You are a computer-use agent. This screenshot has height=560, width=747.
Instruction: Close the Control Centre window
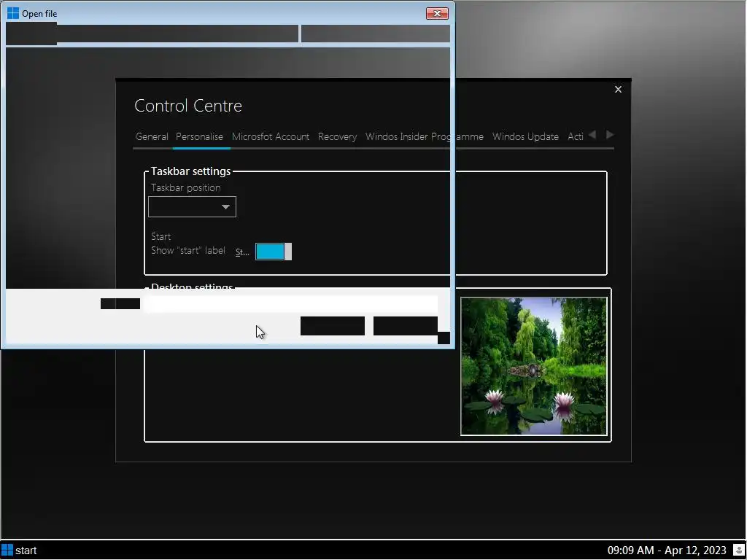coord(618,90)
